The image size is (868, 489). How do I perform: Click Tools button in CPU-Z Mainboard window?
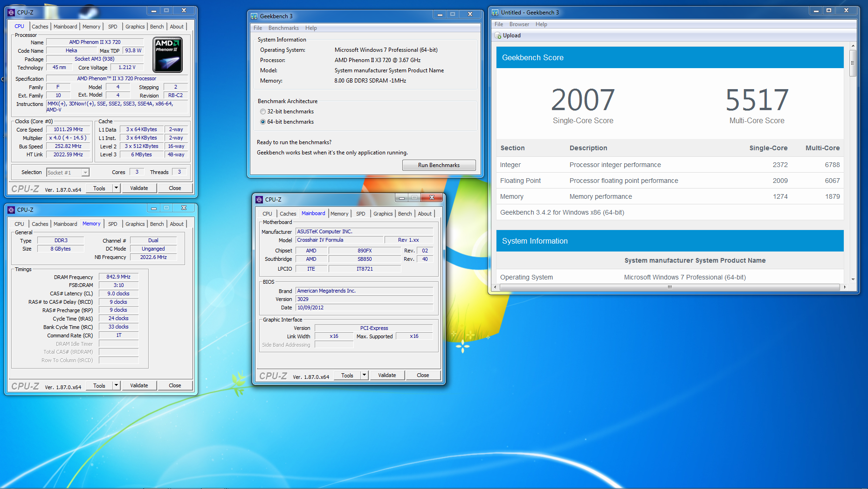click(347, 375)
